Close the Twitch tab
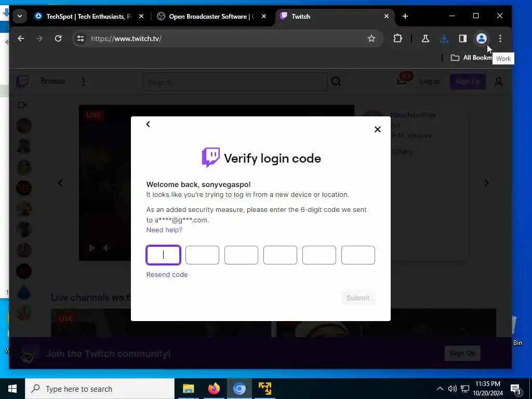 point(387,16)
